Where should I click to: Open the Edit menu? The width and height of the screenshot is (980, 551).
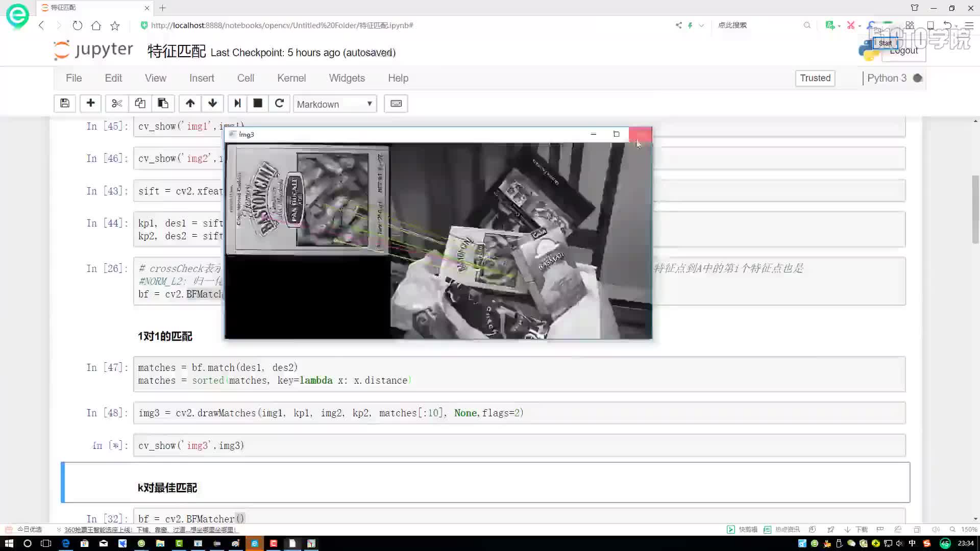click(113, 78)
